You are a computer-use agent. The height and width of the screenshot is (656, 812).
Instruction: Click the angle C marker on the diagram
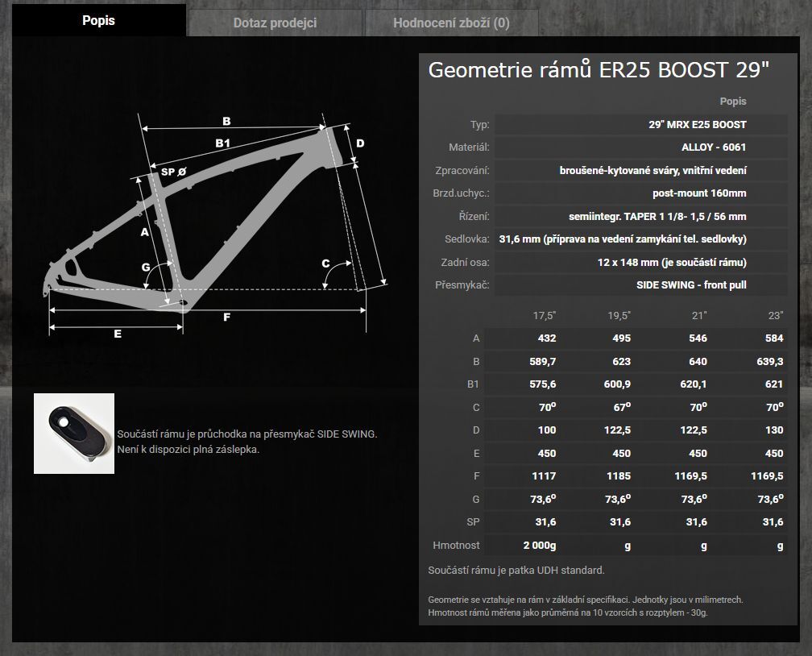pyautogui.click(x=326, y=263)
